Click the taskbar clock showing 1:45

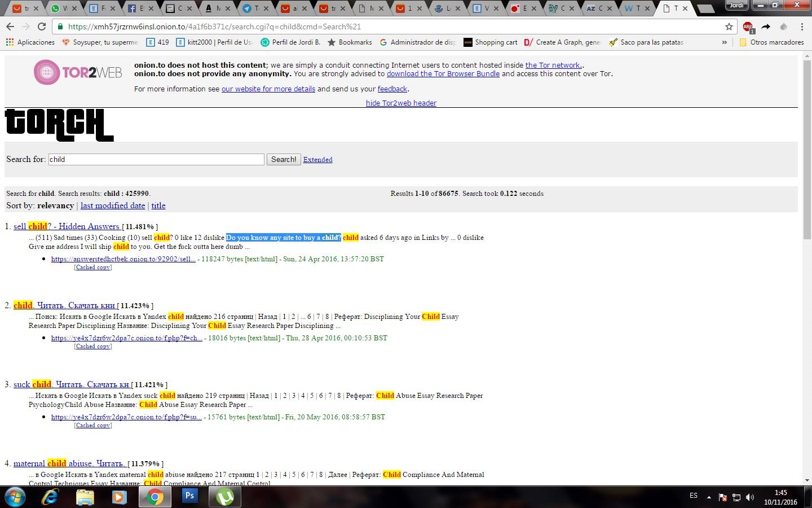pyautogui.click(x=781, y=497)
